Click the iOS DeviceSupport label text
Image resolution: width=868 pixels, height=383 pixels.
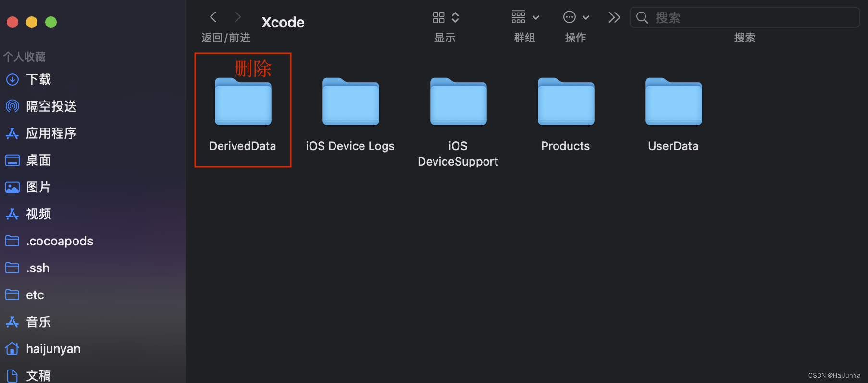pos(458,154)
